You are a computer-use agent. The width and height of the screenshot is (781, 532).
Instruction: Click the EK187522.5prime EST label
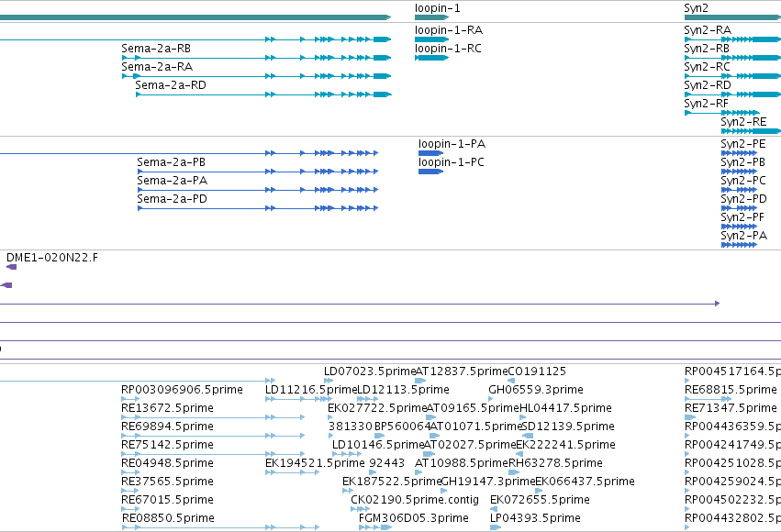[392, 482]
